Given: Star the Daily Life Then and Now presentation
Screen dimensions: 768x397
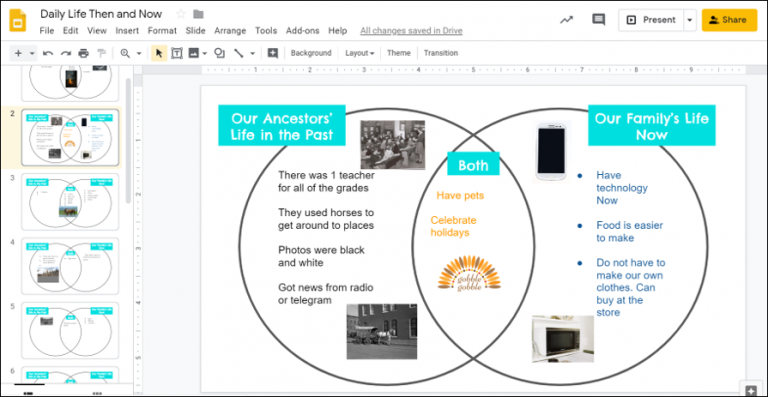Looking at the screenshot, I should coord(181,14).
